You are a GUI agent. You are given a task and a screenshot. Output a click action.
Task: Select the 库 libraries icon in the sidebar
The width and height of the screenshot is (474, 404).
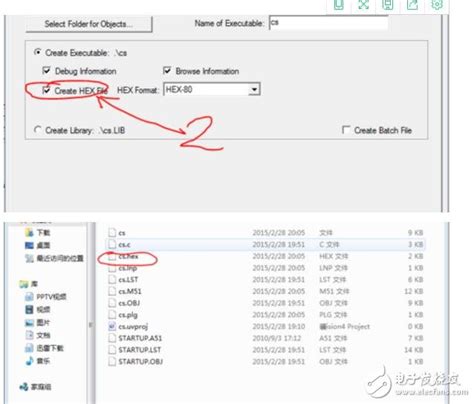coord(24,284)
